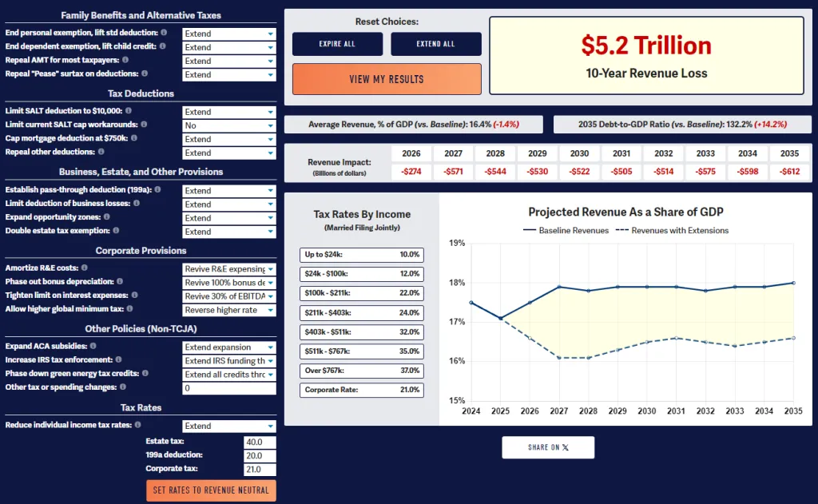This screenshot has width=818, height=504.
Task: Open Repeal AMT dropdown set to Extend
Action: tap(229, 61)
